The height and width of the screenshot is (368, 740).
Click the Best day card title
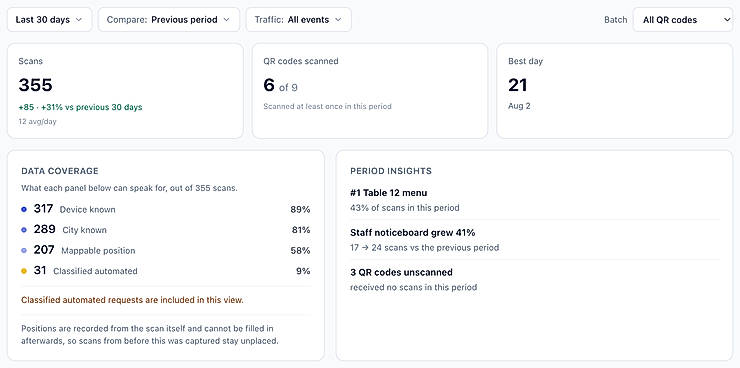click(525, 61)
